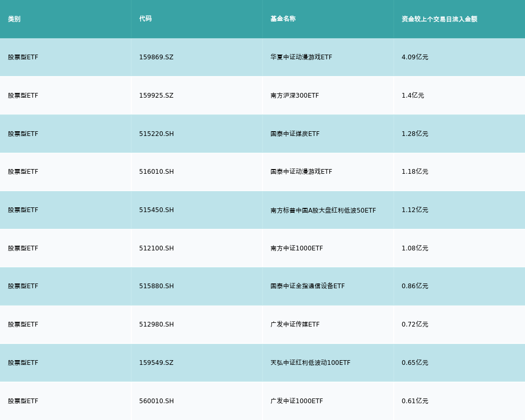Click the 代码 column header
Image resolution: width=525 pixels, height=420 pixels.
(x=145, y=19)
